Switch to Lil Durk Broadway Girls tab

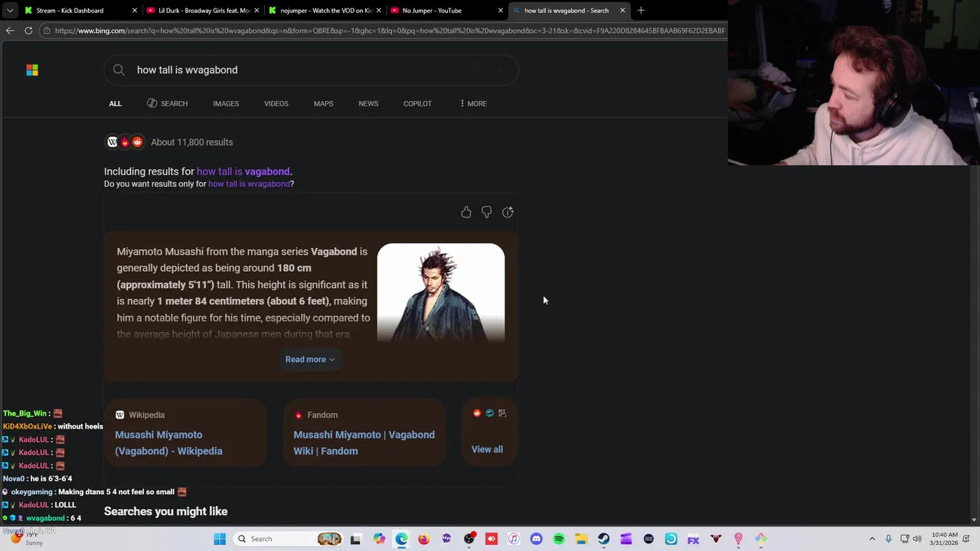tap(204, 11)
